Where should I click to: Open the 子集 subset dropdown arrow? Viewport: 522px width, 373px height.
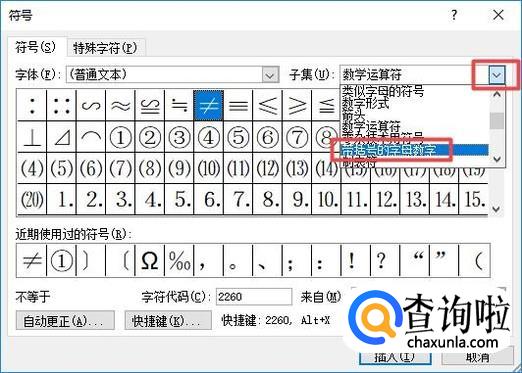(496, 75)
